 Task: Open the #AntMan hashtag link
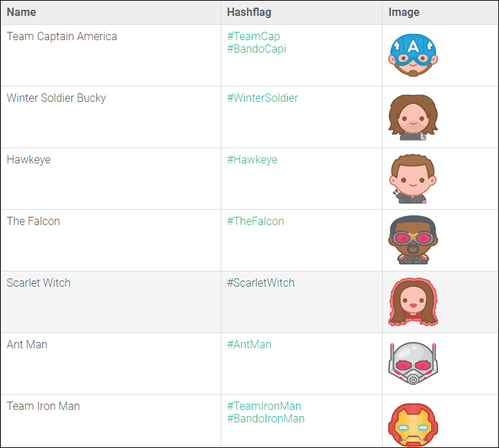[x=249, y=344]
